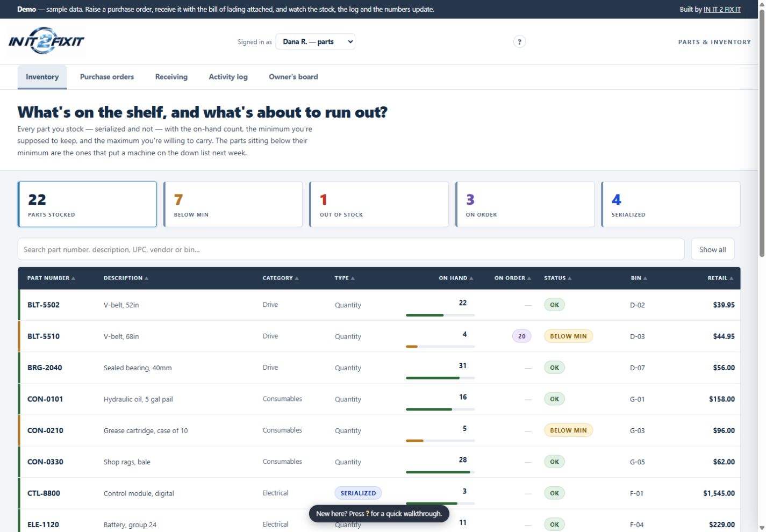Viewport: 766px width, 532px height.
Task: Click the retail price $1,545.00
Action: tap(719, 493)
